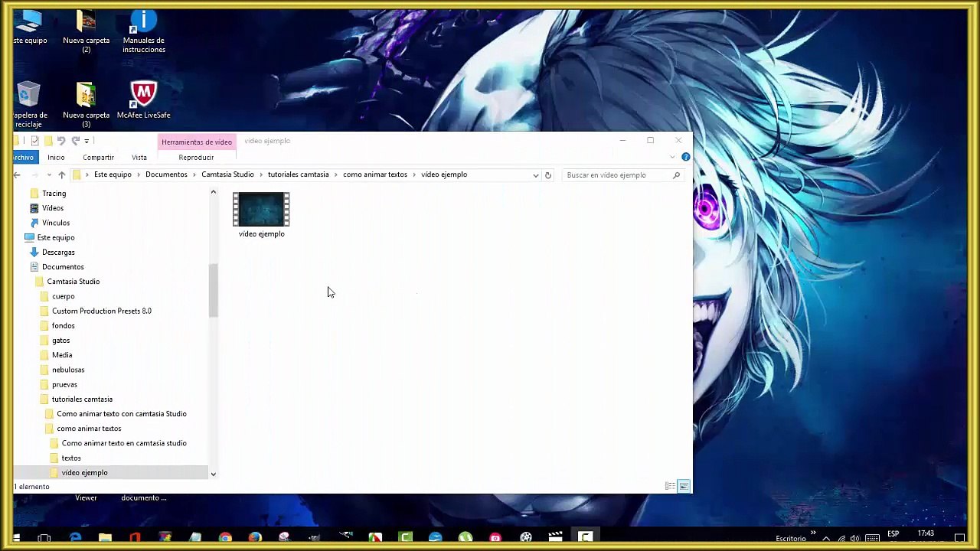
Task: Switch to Large icons view in status bar
Action: click(x=684, y=486)
